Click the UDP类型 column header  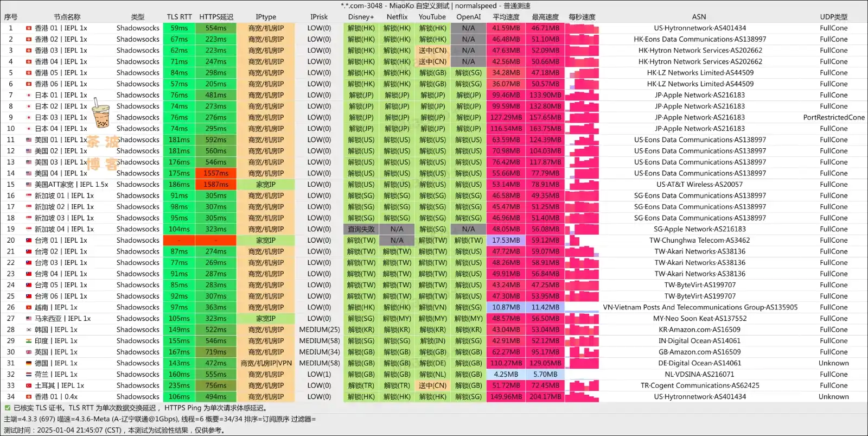[x=834, y=17]
